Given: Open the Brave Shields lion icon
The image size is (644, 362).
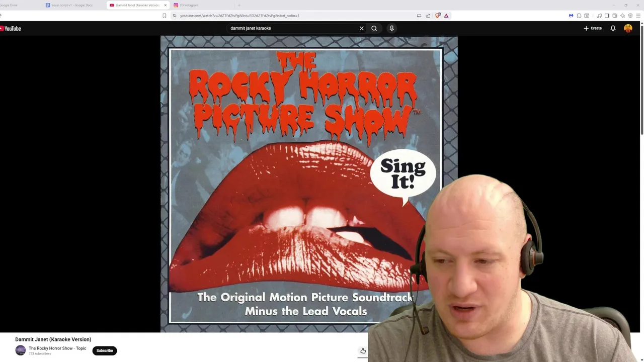Looking at the screenshot, I should 438,16.
